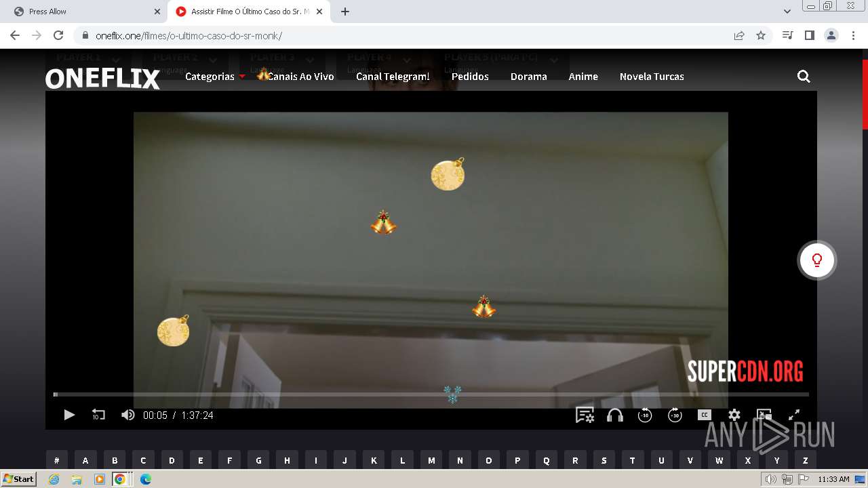Open player settings gear
Image resolution: width=868 pixels, height=488 pixels.
[734, 415]
